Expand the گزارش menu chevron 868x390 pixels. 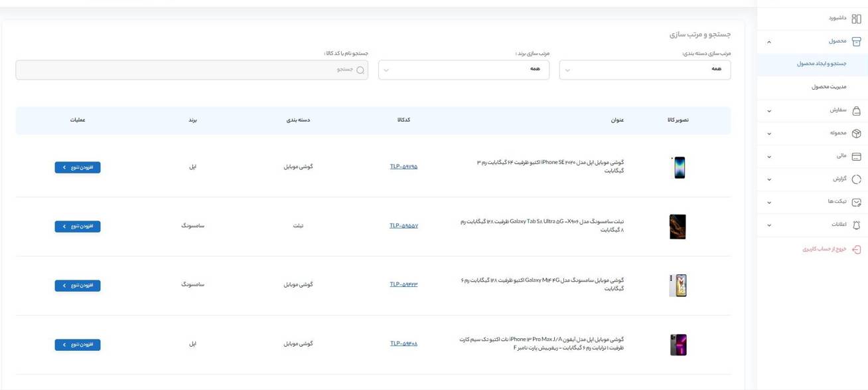pos(769,179)
